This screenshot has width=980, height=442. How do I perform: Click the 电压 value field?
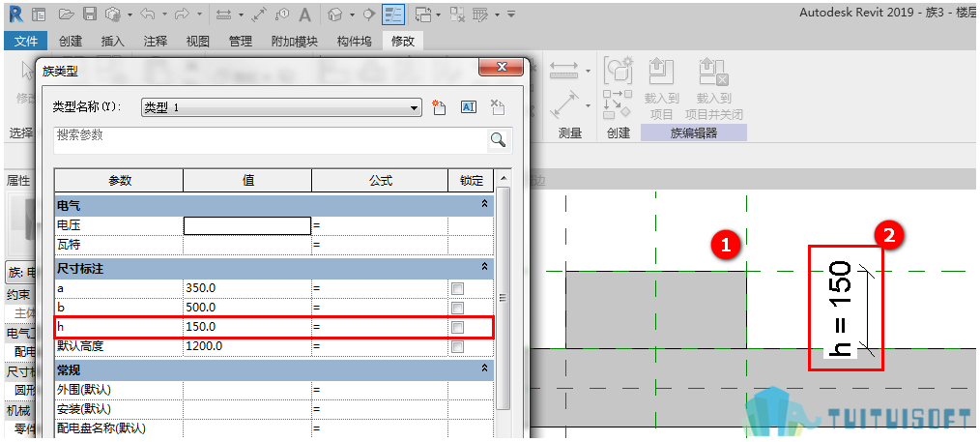tap(247, 225)
